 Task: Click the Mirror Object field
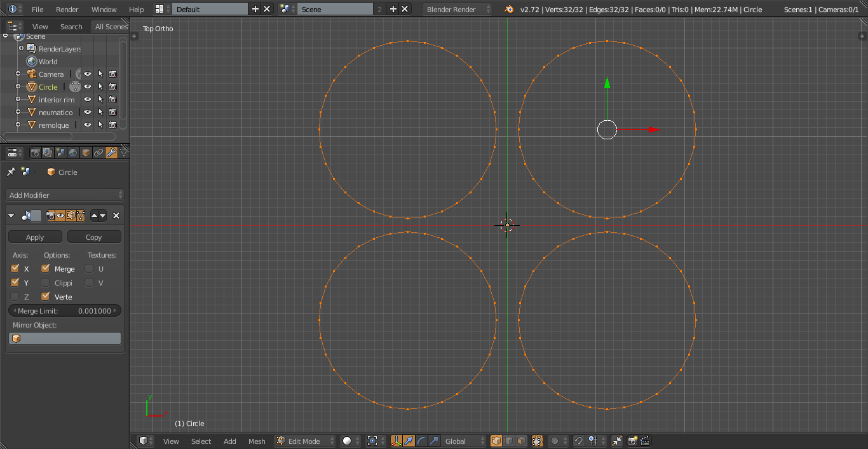click(x=65, y=338)
